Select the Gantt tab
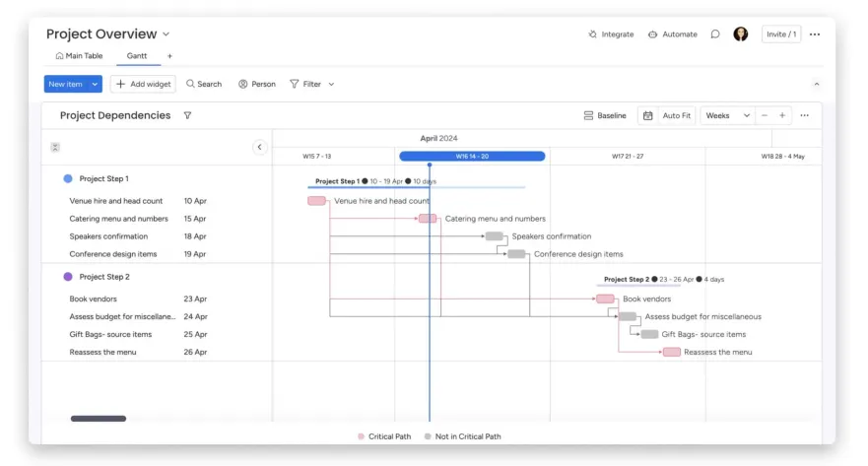This screenshot has width=868, height=466. point(137,56)
